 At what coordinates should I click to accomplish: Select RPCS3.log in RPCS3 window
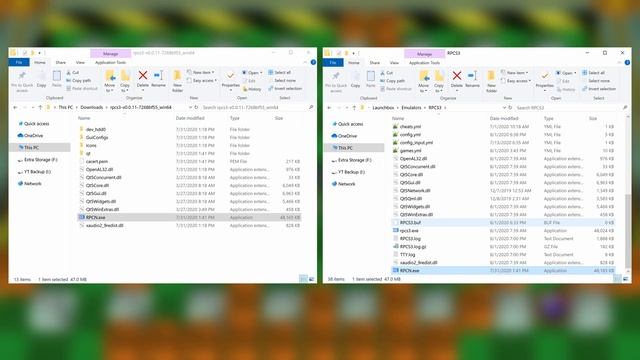point(410,239)
